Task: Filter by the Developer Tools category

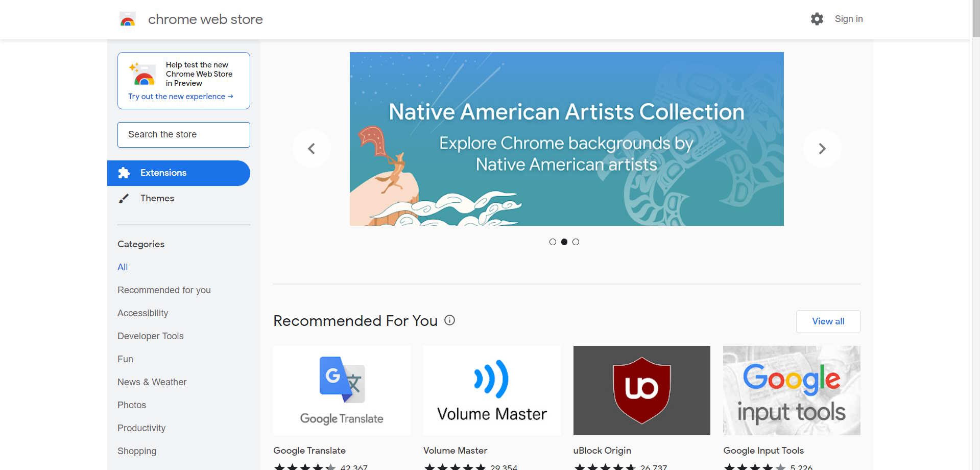Action: click(150, 336)
